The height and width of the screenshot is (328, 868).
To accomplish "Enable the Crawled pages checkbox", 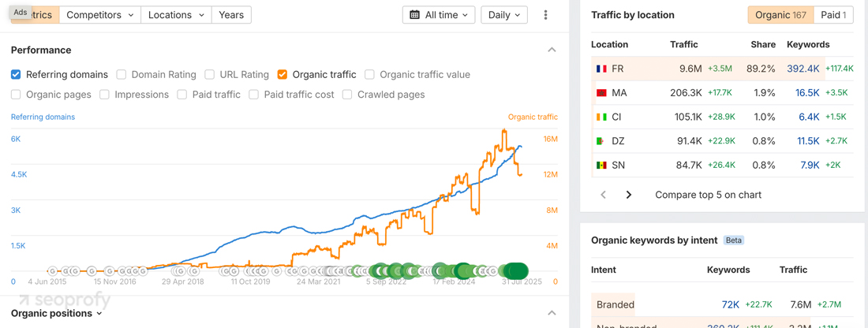I will coord(347,95).
